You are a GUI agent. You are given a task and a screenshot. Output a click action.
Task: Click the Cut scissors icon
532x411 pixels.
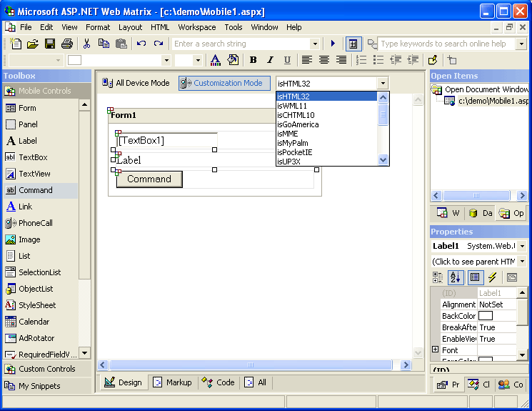tap(87, 44)
